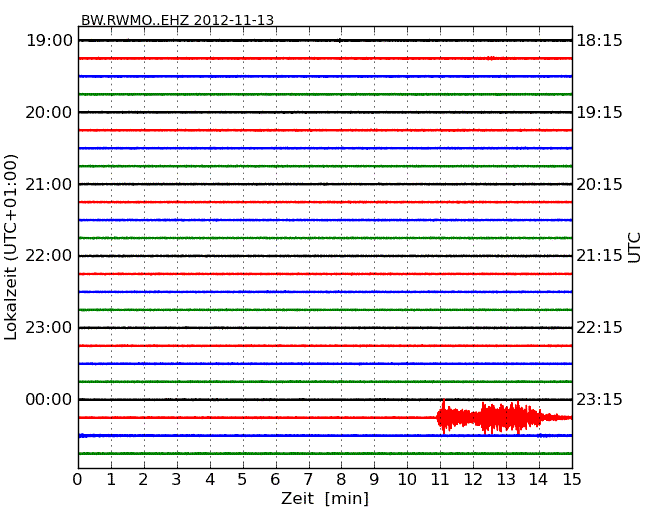Select the Lokalzeit (UTC+01:00) axis label
650x520 pixels.
(x=10, y=247)
